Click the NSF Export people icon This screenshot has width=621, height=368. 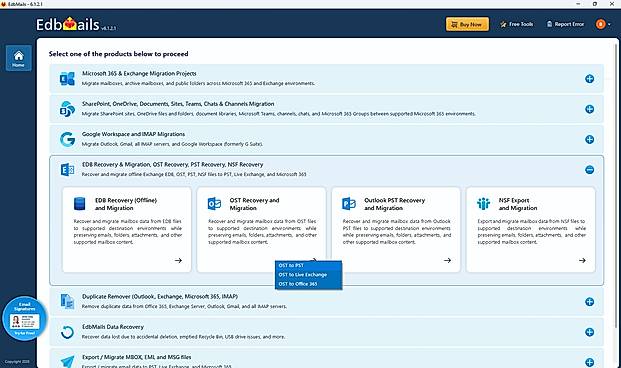483,204
